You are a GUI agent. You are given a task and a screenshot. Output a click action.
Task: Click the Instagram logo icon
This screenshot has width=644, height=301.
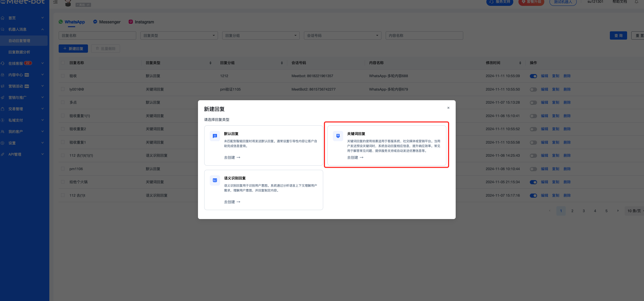pos(131,22)
